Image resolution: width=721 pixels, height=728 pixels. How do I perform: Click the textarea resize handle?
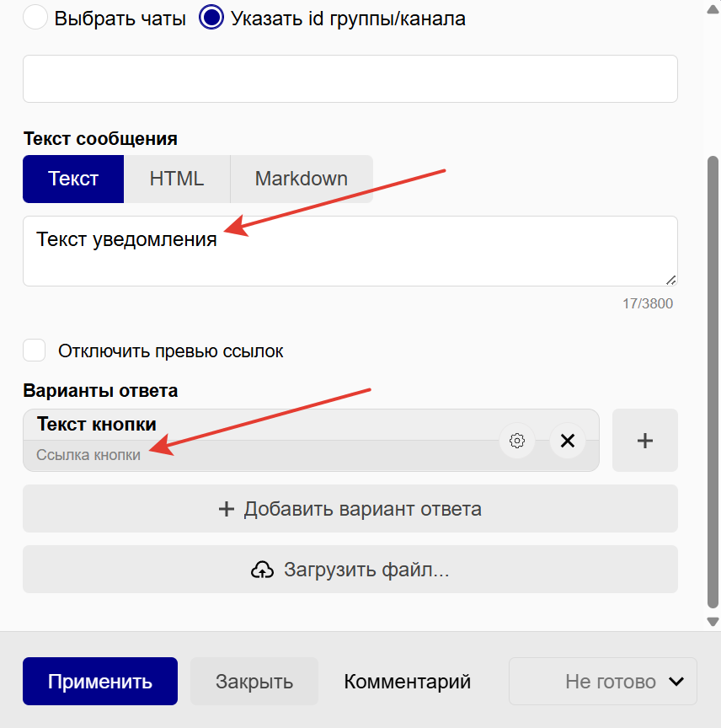coord(670,281)
